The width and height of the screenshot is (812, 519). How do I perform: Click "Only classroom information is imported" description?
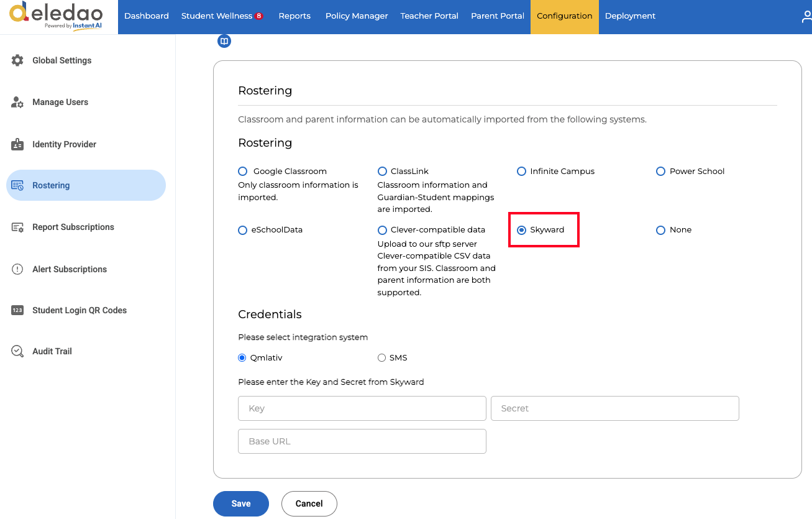tap(298, 191)
